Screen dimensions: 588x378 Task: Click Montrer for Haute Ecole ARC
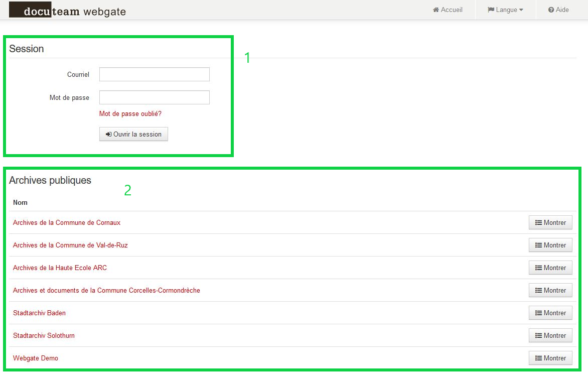click(550, 268)
